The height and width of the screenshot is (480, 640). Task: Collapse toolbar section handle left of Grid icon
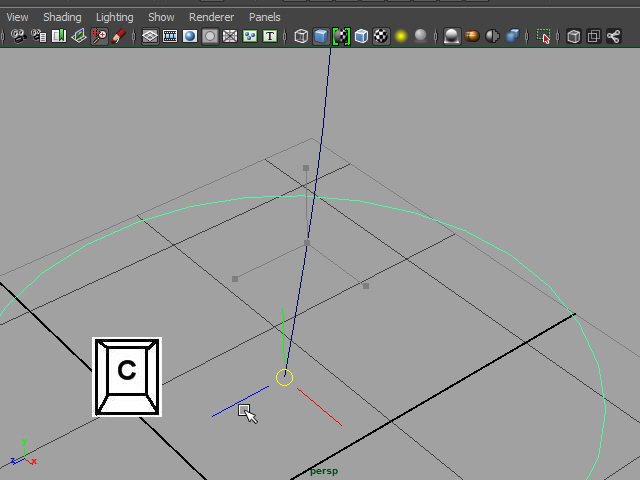[x=134, y=36]
